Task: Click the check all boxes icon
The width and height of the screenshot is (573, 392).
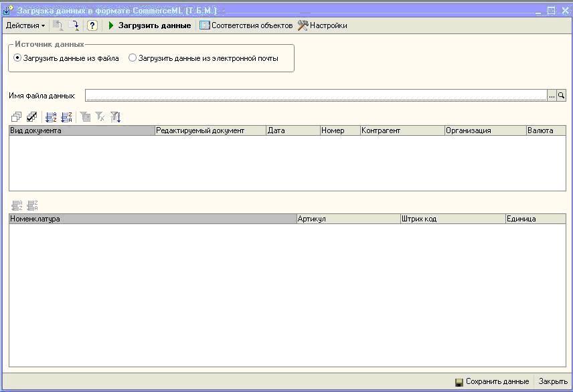Action: coord(31,117)
